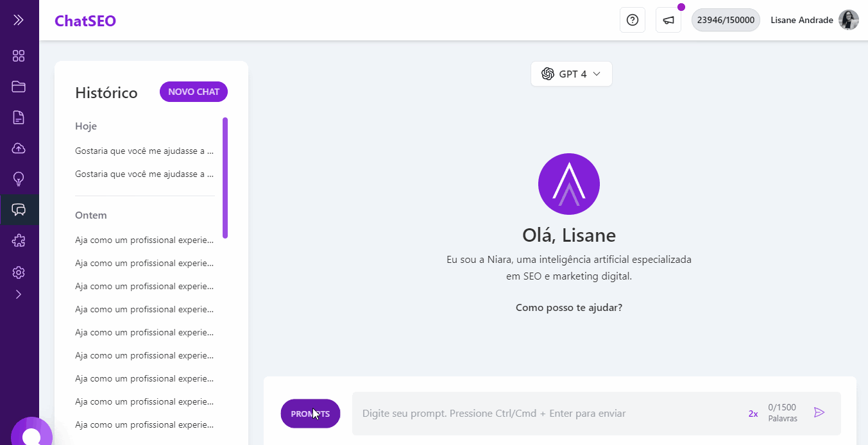This screenshot has height=445, width=868.
Task: Collapse the sidebar using the double-arrow toggle
Action: [x=19, y=19]
